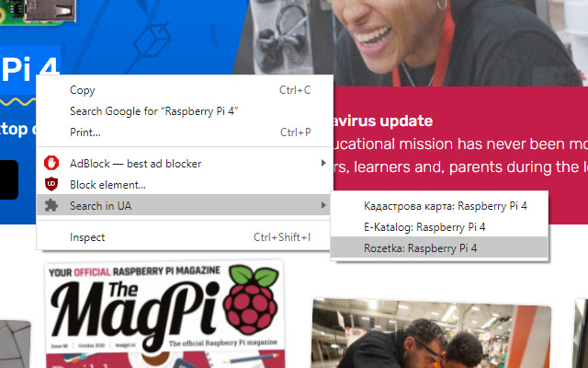This screenshot has height=368, width=588.
Task: Select Search Google for "Raspberry Pi 4"
Action: tap(185, 111)
